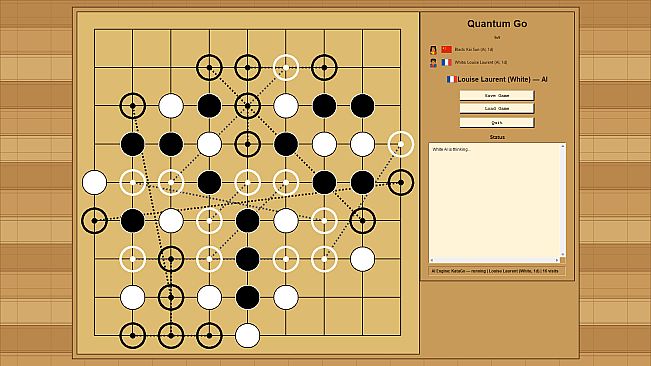Select the white quantum ring stone at J6

click(x=401, y=144)
